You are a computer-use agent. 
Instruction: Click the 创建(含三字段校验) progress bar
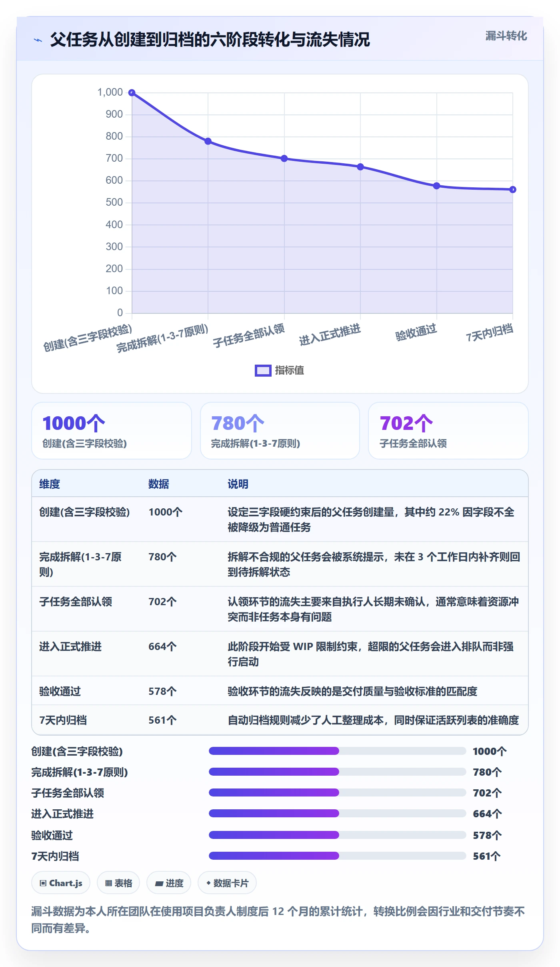(338, 751)
